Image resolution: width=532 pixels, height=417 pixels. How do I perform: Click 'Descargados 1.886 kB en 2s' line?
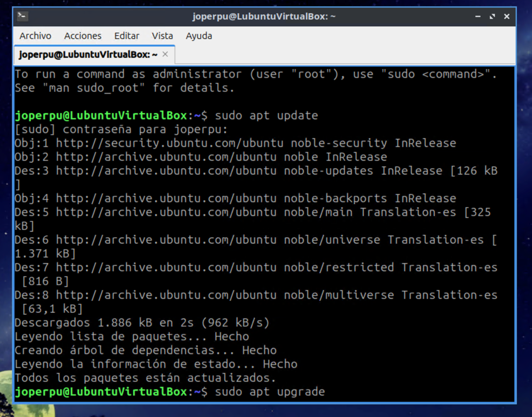[142, 323]
